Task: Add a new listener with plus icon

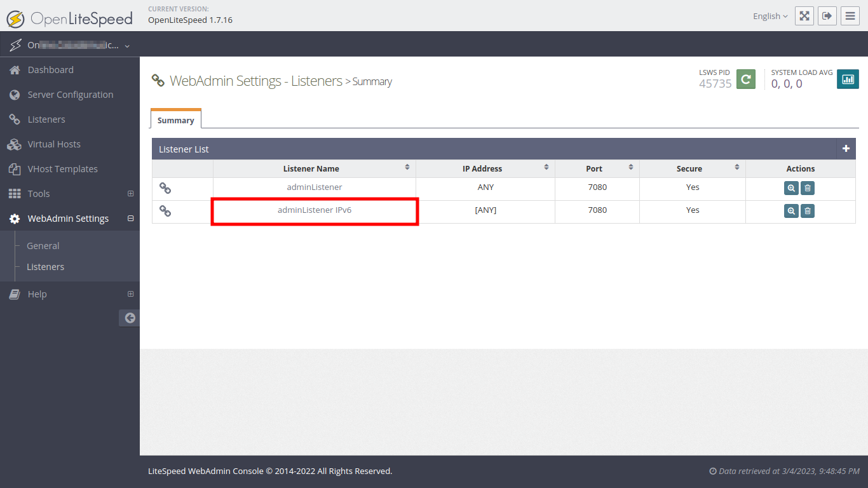Action: click(x=846, y=149)
